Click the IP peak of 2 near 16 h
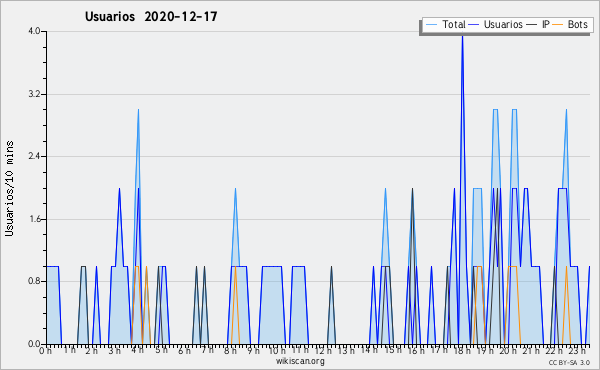Image resolution: width=600 pixels, height=370 pixels. click(x=412, y=189)
